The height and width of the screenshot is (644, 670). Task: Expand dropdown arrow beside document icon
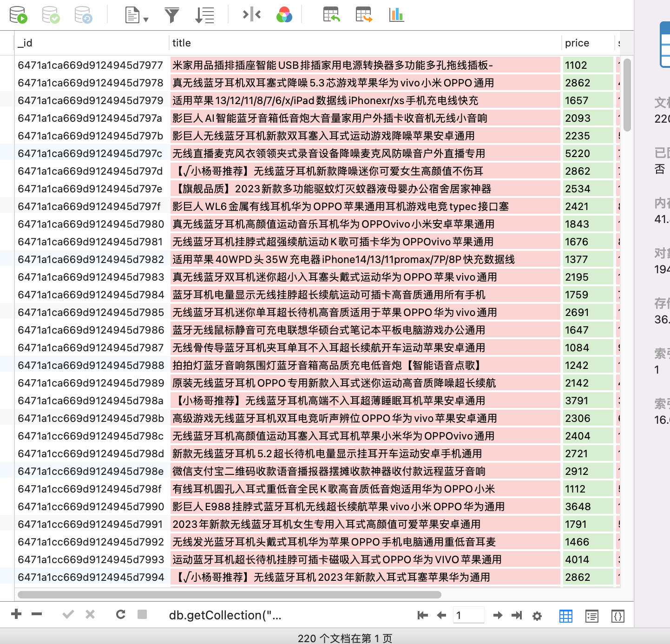146,20
